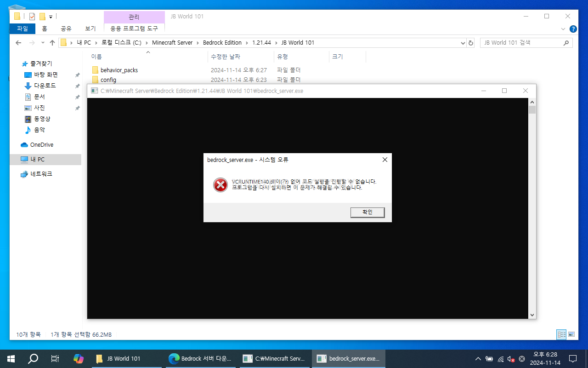Switch to the 보기 ribbon tab
Screen dimensions: 588x368
(90, 29)
